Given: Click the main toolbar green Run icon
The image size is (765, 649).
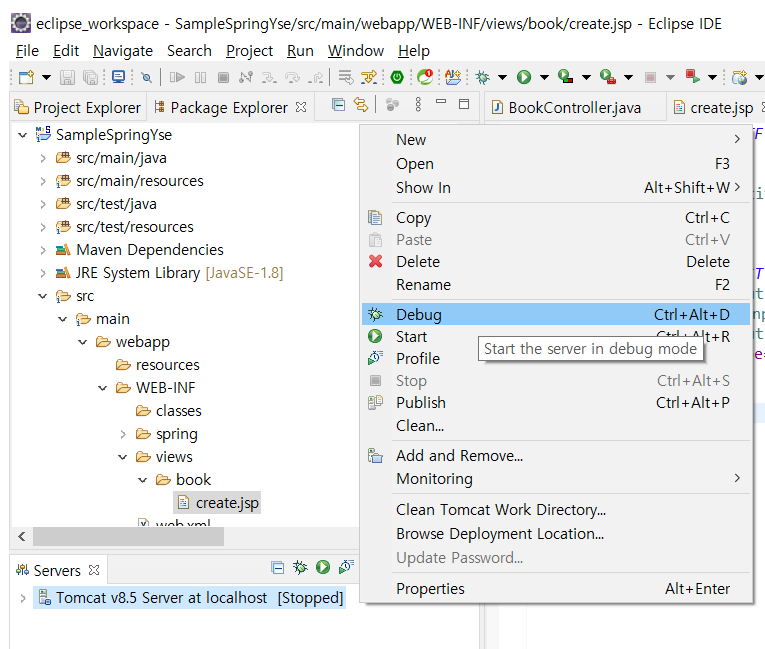Looking at the screenshot, I should click(524, 77).
